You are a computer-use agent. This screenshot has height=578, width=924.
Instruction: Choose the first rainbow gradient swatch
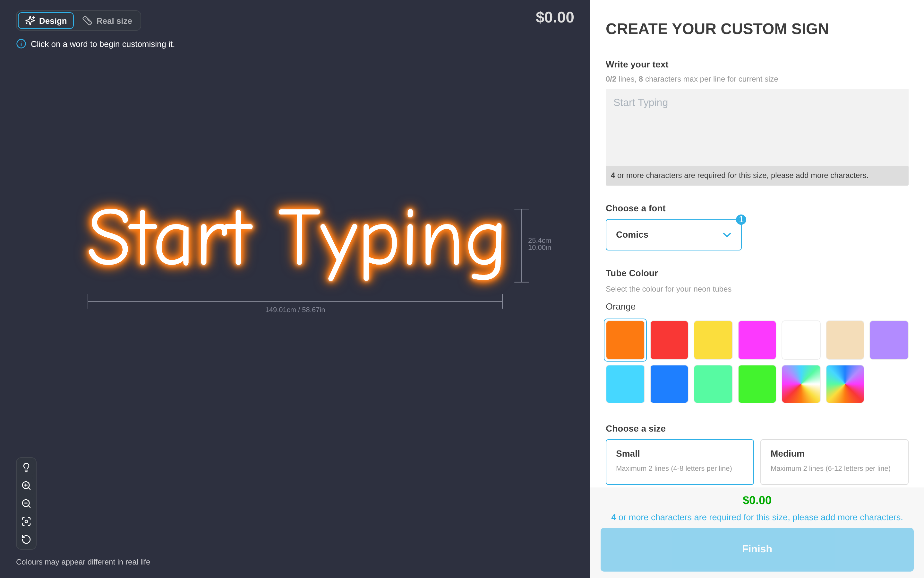(x=801, y=384)
